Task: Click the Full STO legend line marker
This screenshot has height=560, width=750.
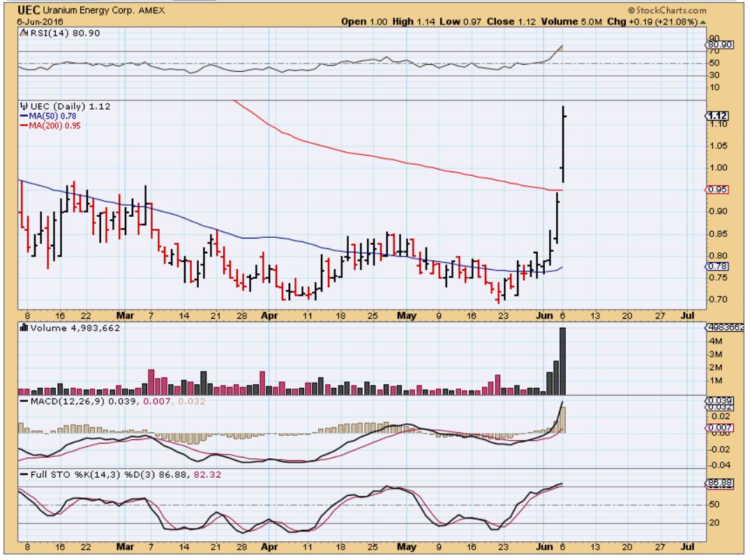Action: pyautogui.click(x=24, y=475)
